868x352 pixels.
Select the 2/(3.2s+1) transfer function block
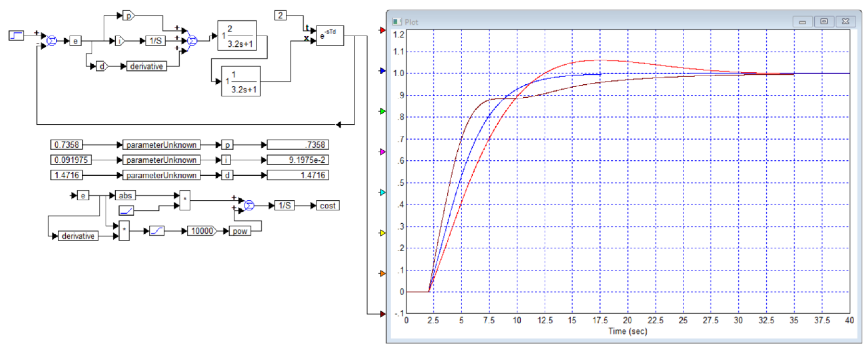pyautogui.click(x=237, y=36)
